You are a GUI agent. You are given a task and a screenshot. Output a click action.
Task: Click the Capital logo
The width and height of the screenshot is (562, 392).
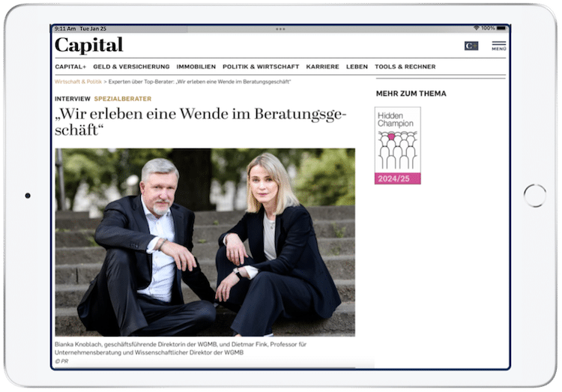[x=88, y=45]
